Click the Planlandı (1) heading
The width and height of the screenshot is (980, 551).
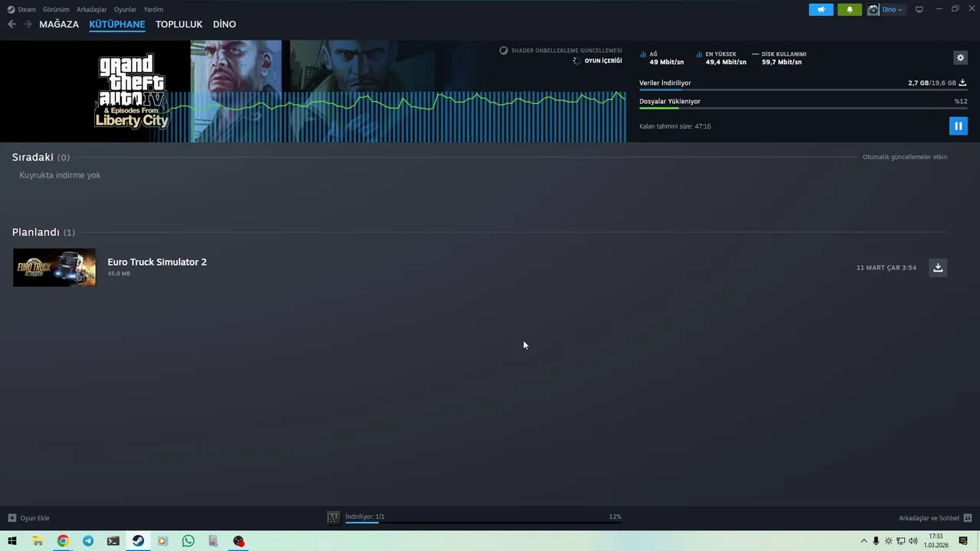44,232
